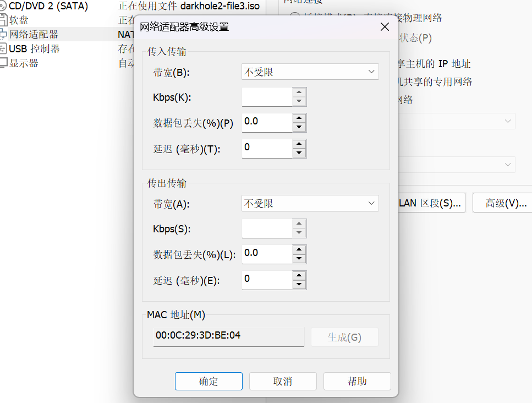Decrease outgoing latency milliseconds value
The width and height of the screenshot is (532, 403).
tap(299, 285)
